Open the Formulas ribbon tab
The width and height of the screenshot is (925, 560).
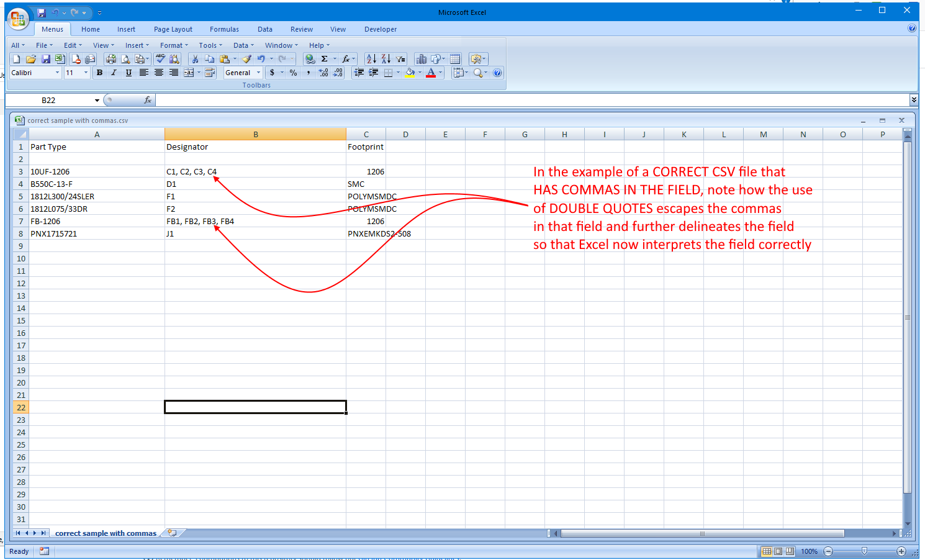[224, 29]
